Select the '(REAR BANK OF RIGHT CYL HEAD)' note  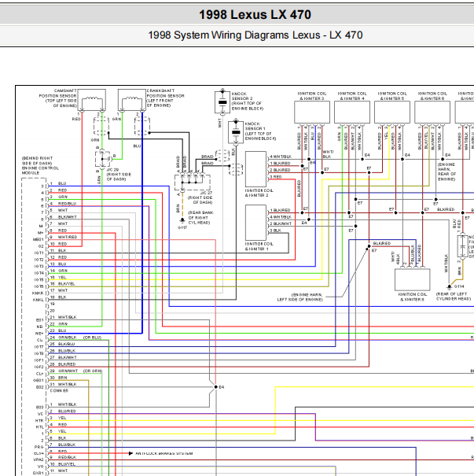coord(200,218)
